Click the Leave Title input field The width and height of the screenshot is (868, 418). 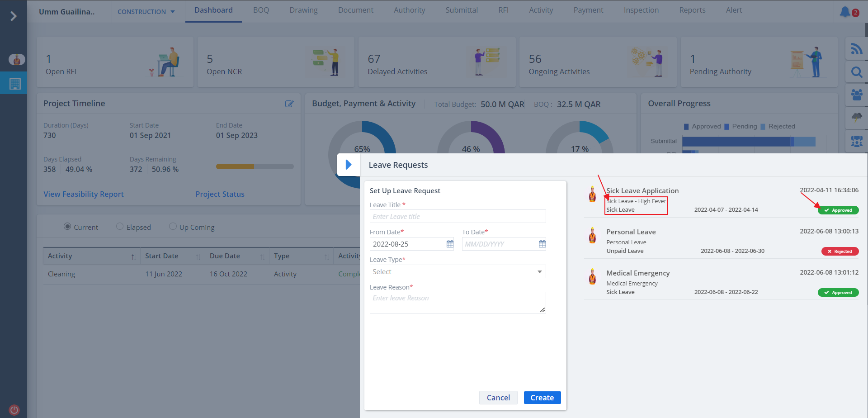tap(458, 217)
